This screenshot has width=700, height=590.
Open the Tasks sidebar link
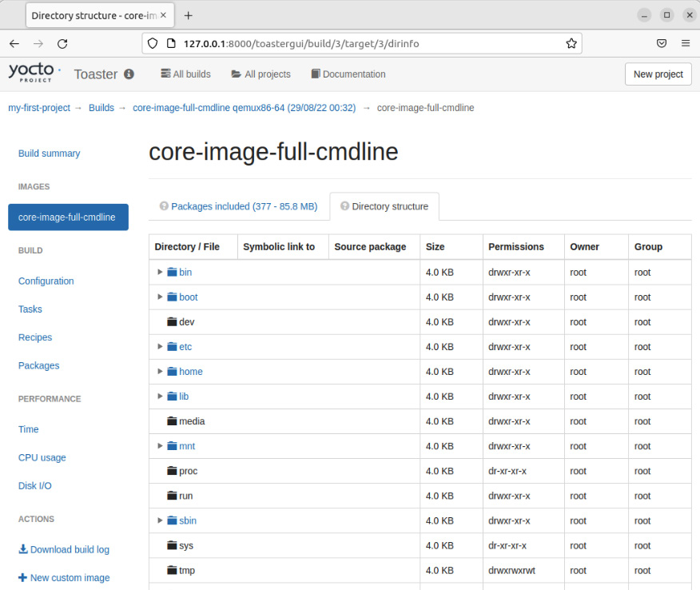[30, 309]
